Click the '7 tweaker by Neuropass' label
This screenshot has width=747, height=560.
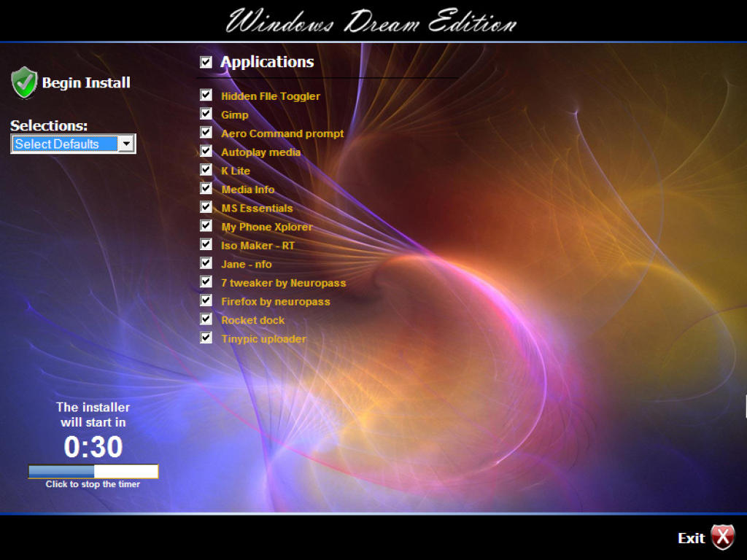[x=284, y=283]
